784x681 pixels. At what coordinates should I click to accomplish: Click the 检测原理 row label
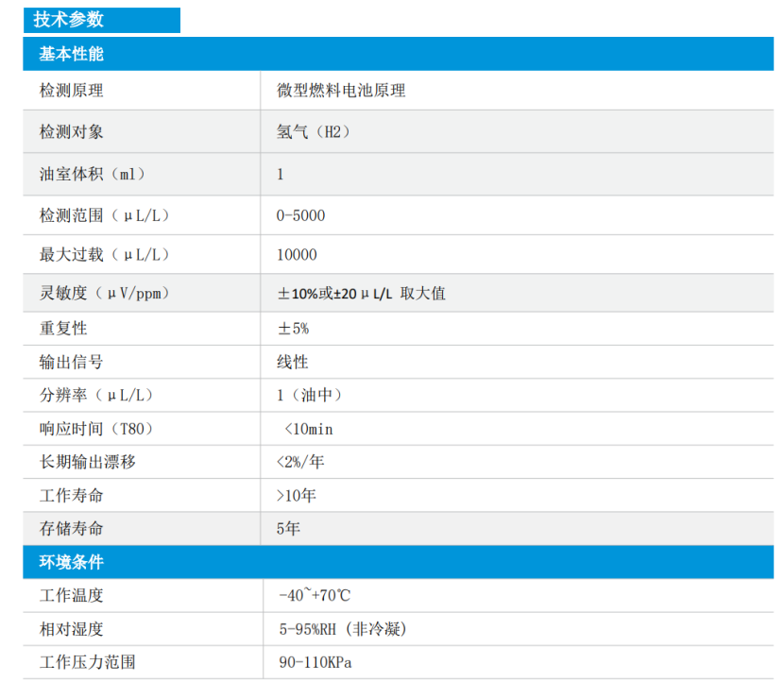click(72, 91)
